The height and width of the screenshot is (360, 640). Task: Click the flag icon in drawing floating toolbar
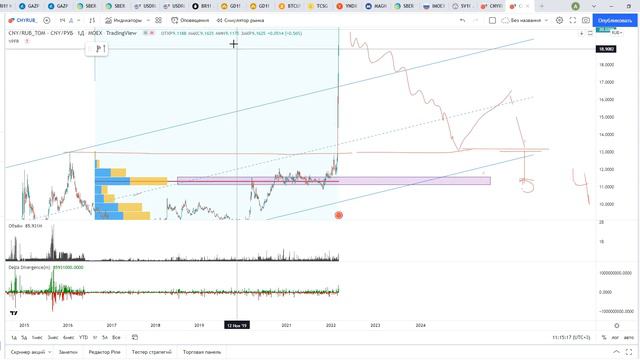(x=98, y=49)
